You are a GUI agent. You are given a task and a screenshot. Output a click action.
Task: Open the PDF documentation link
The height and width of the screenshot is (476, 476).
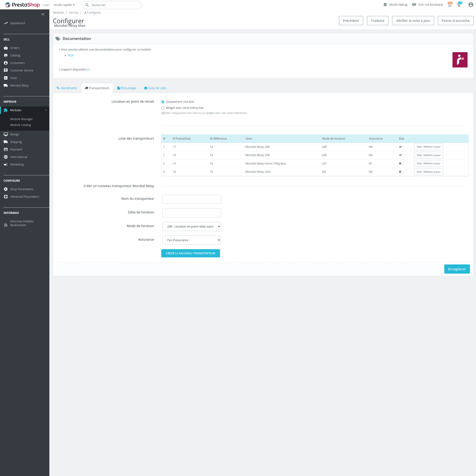pyautogui.click(x=71, y=56)
